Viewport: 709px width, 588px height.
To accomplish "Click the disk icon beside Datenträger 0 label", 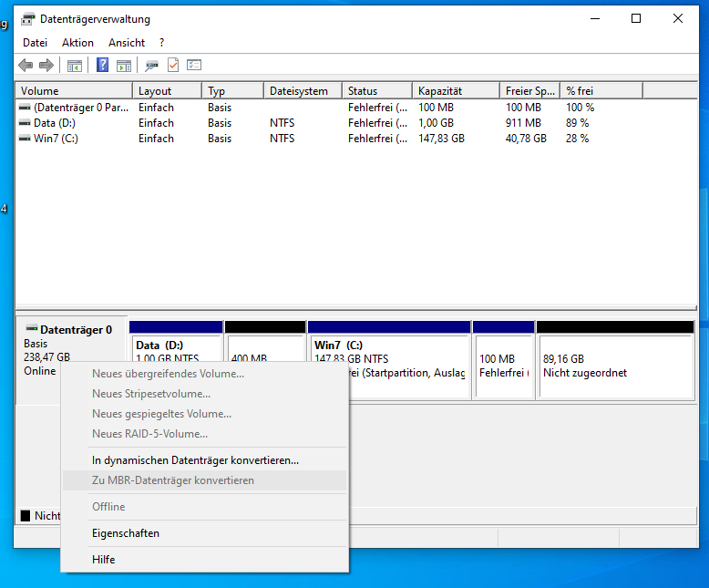I will [x=32, y=328].
